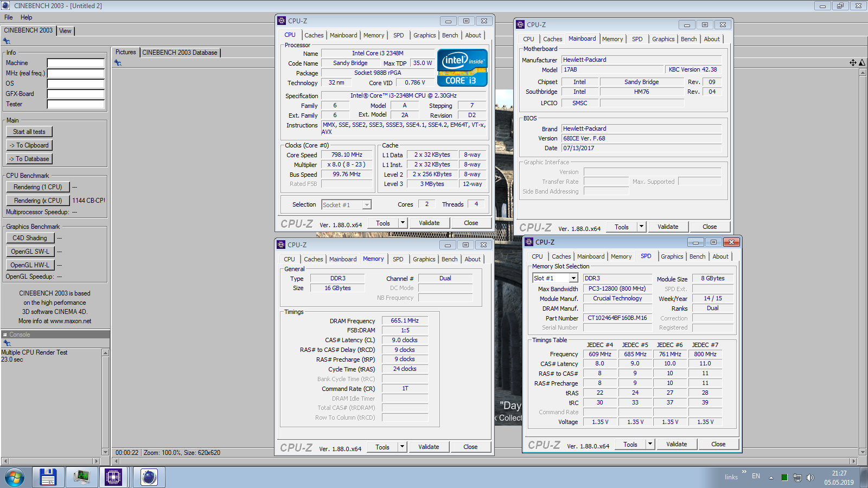Switch to CPU-Z from its purple taskbar icon
Screen dimensions: 868x488
pos(113,477)
